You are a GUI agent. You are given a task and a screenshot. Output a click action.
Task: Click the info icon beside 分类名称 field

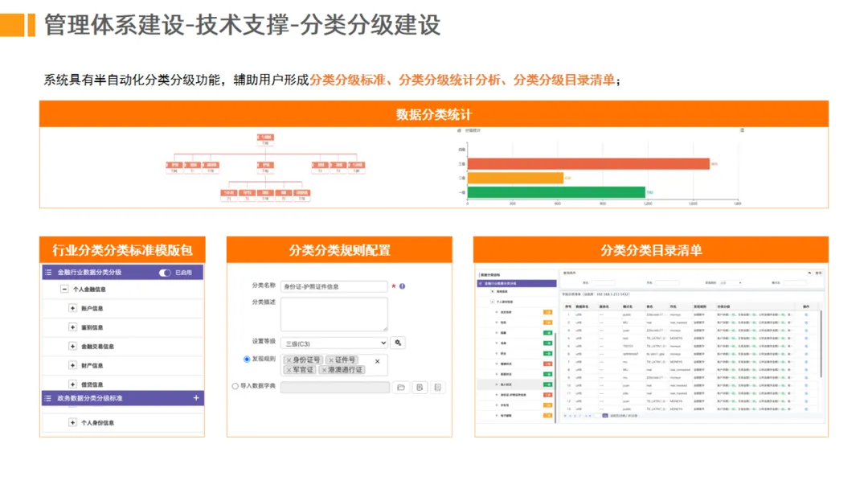(403, 286)
